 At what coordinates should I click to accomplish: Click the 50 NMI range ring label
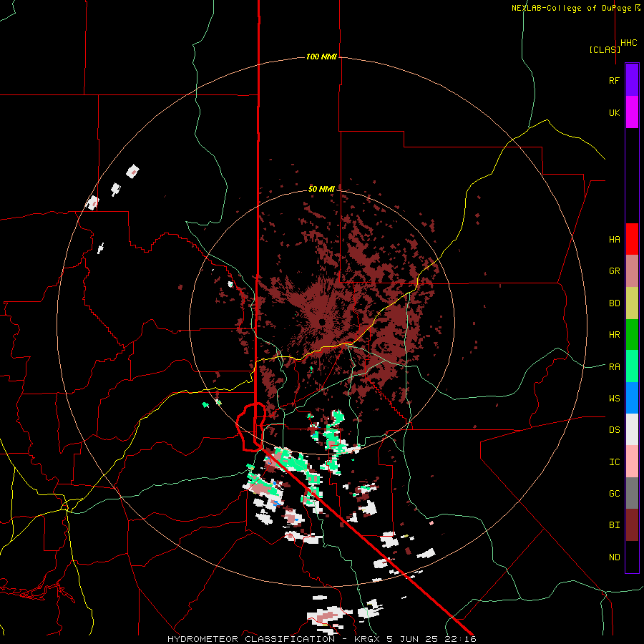[321, 189]
